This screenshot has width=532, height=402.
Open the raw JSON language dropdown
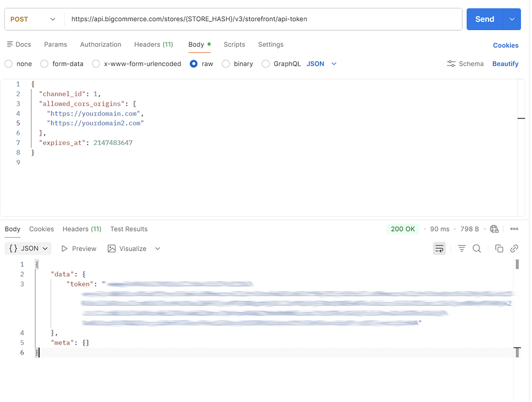coord(321,63)
